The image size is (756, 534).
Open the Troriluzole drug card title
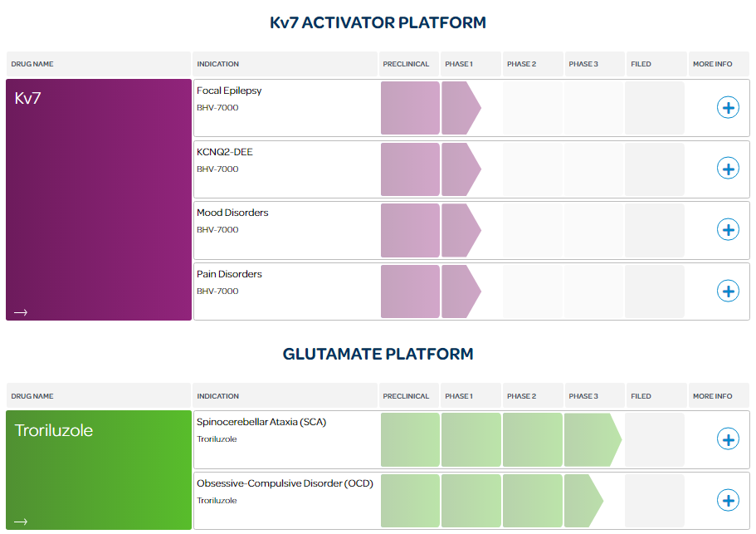(x=54, y=430)
